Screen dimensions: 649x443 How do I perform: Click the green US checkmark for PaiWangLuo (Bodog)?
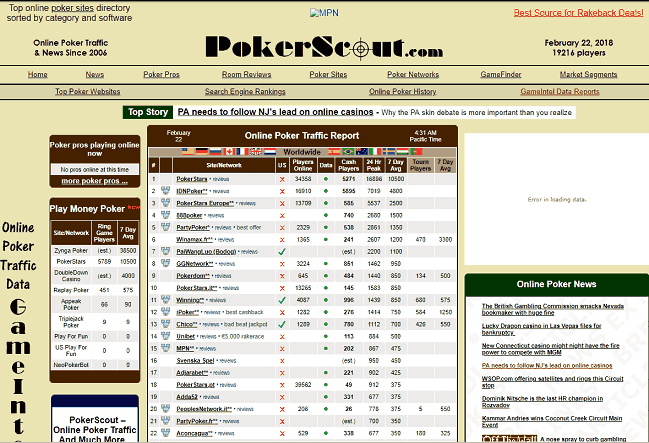(282, 251)
